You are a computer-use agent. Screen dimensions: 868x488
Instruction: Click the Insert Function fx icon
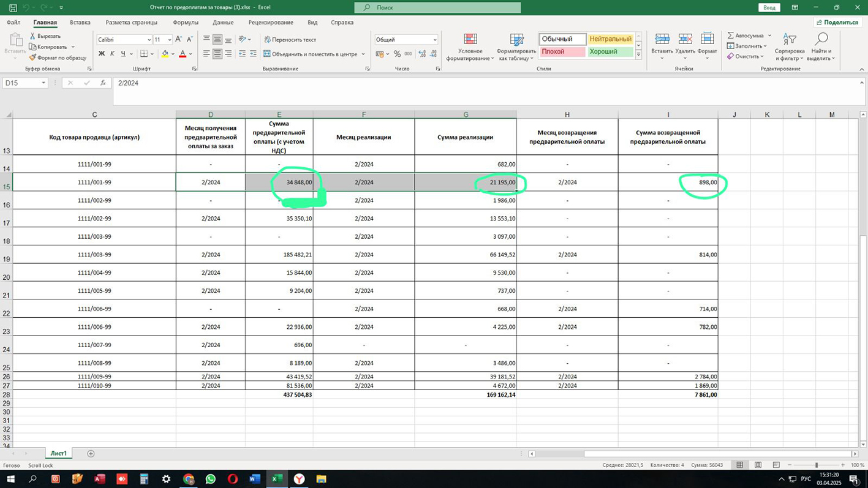103,83
